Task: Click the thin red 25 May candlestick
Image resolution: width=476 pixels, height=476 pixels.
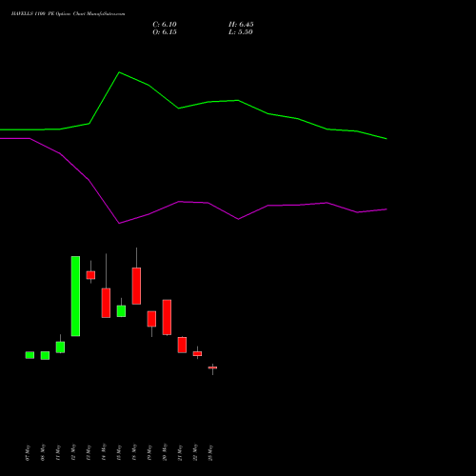Action: [x=212, y=367]
